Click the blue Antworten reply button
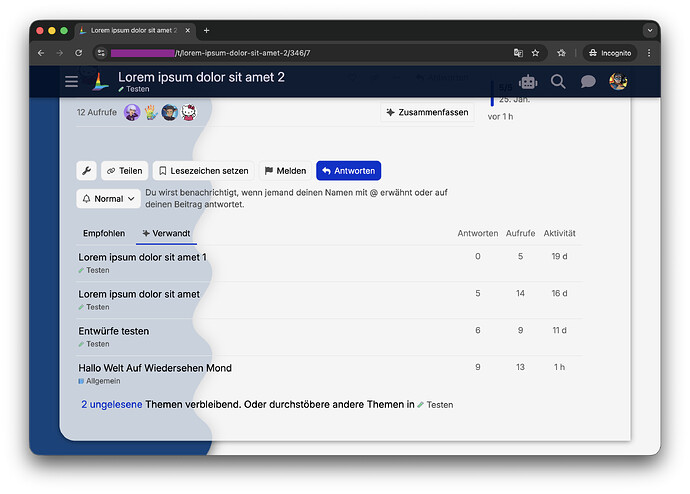This screenshot has width=690, height=494. [x=349, y=171]
